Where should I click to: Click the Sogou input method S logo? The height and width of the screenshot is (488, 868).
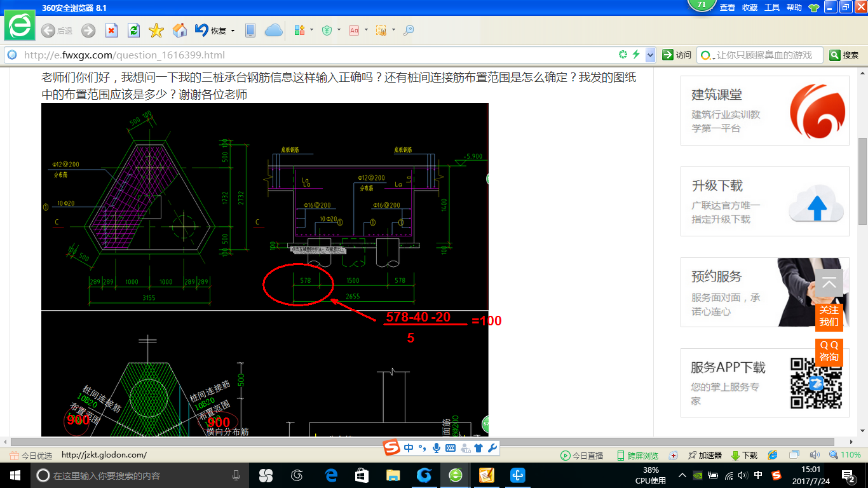pos(392,447)
